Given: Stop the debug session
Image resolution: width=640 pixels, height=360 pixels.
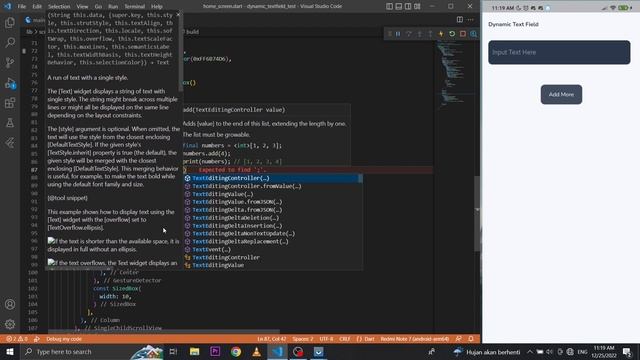Looking at the screenshot, I should point(462,34).
